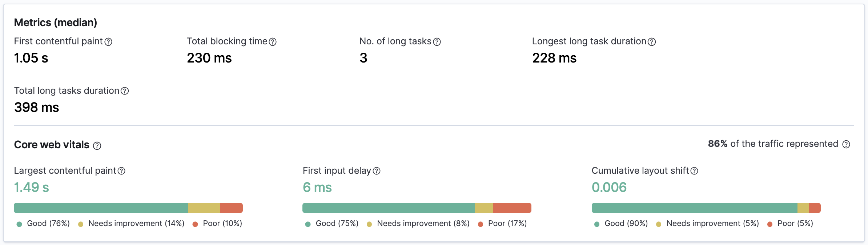Click the First input delay help icon

click(x=377, y=170)
